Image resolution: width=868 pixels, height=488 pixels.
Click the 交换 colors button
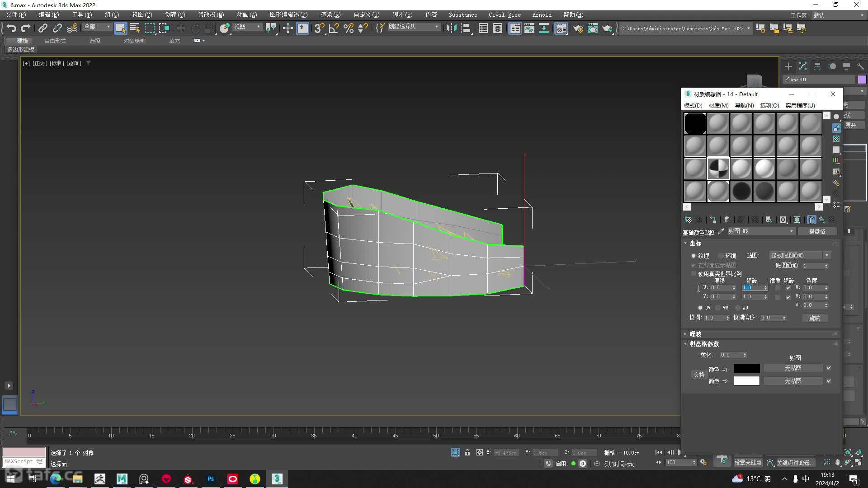point(699,375)
